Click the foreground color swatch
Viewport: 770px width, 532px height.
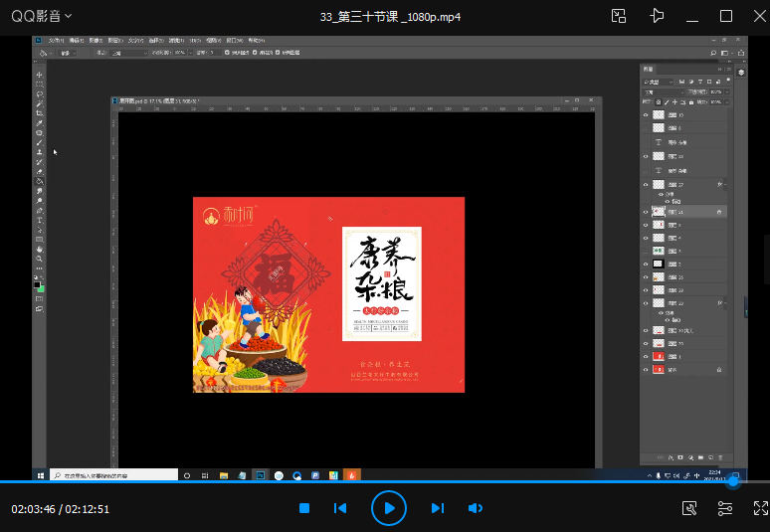pyautogui.click(x=38, y=285)
